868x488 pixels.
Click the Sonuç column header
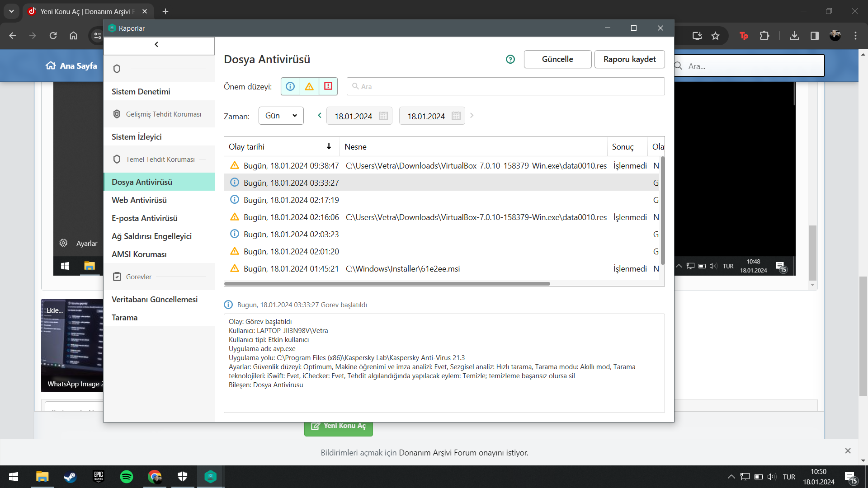click(x=627, y=146)
